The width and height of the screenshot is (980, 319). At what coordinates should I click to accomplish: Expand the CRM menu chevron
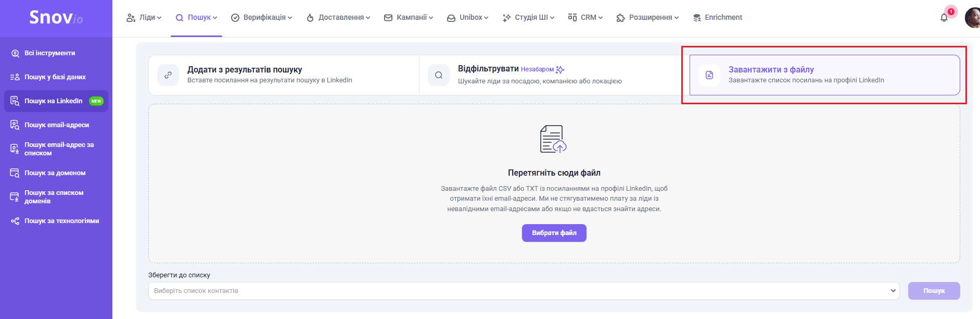pos(601,18)
